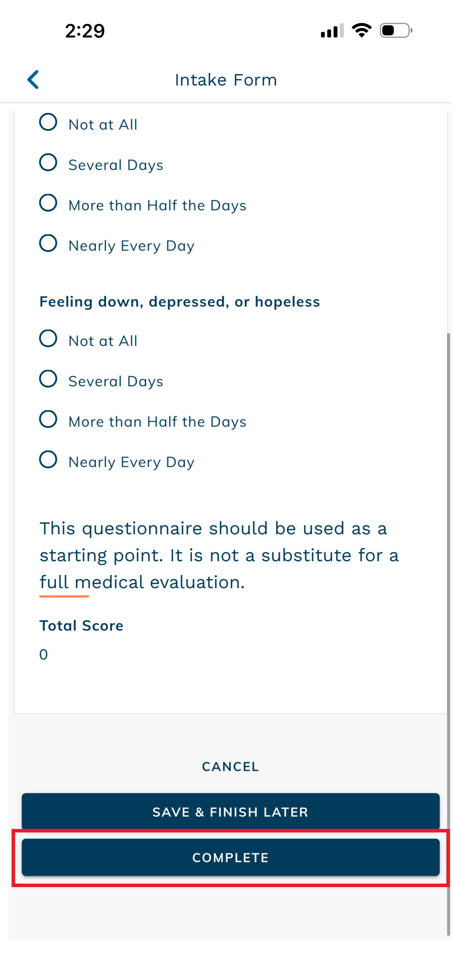Select 'Not at All' for feeling down question

[x=48, y=339]
